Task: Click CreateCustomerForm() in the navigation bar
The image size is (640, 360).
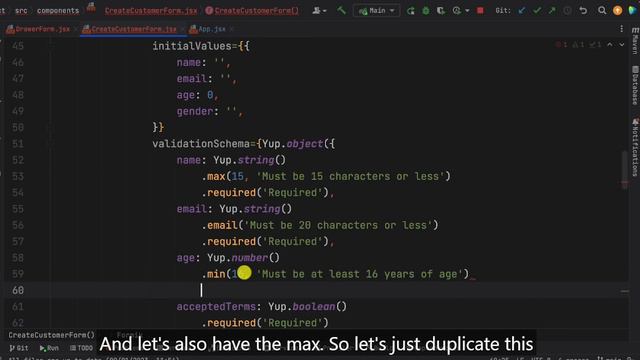Action: tap(252, 11)
